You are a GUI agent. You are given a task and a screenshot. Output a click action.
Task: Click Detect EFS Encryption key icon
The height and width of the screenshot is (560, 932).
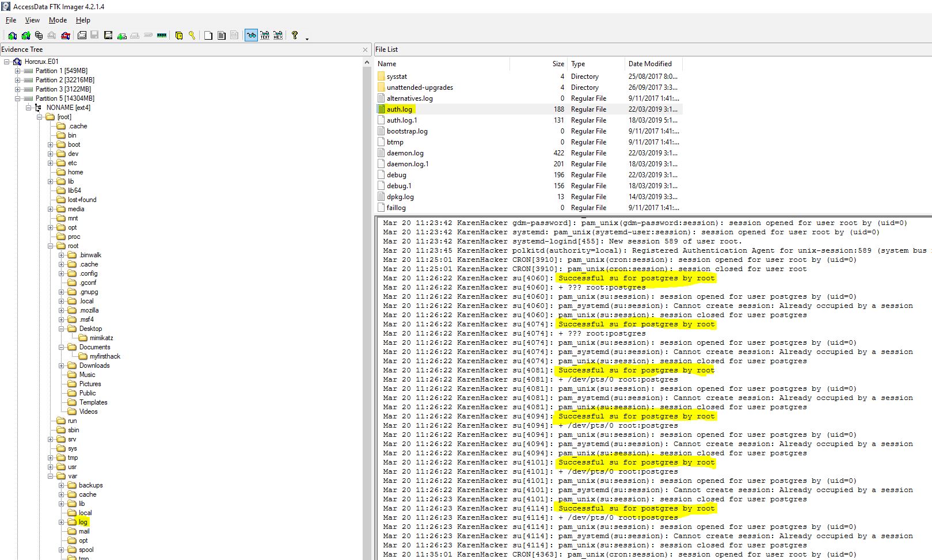pyautogui.click(x=192, y=36)
